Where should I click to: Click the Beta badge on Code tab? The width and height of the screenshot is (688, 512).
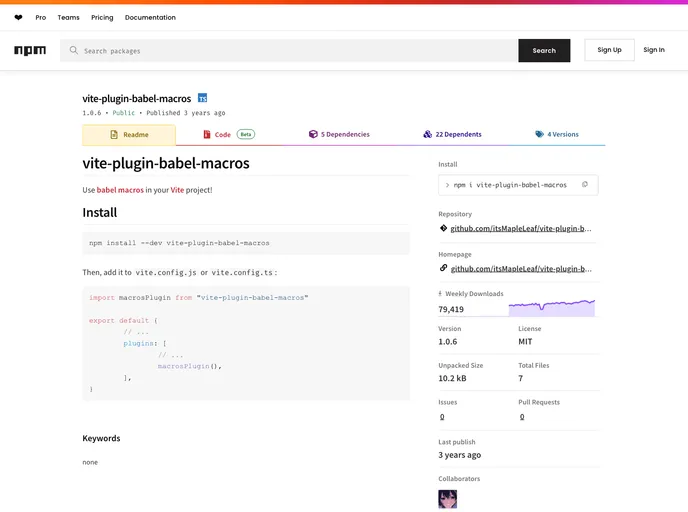pos(246,134)
